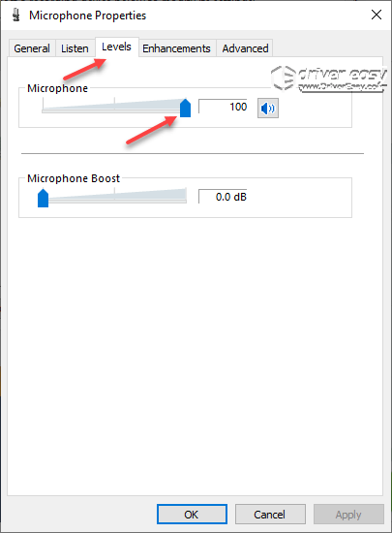Click the Apply button
The image size is (392, 533).
coord(348,514)
